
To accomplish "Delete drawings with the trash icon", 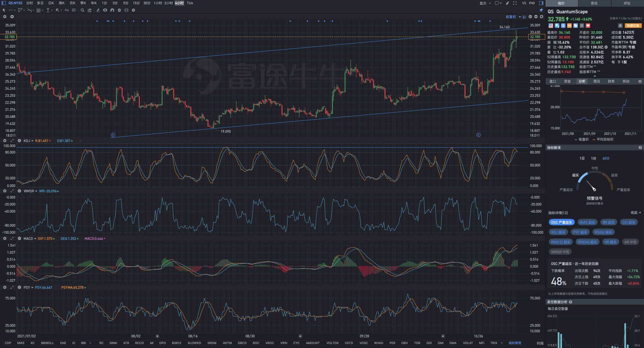I will click(119, 10).
